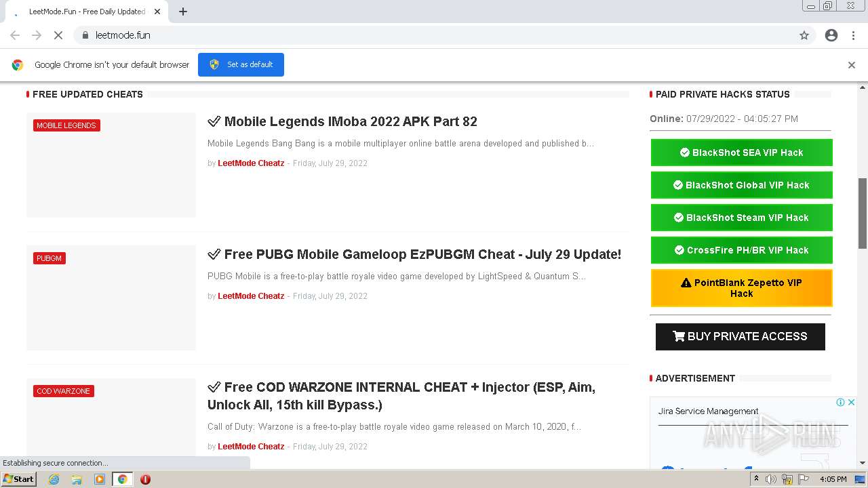
Task: Close the LeetMode.Fun tab
Action: pyautogui.click(x=157, y=12)
